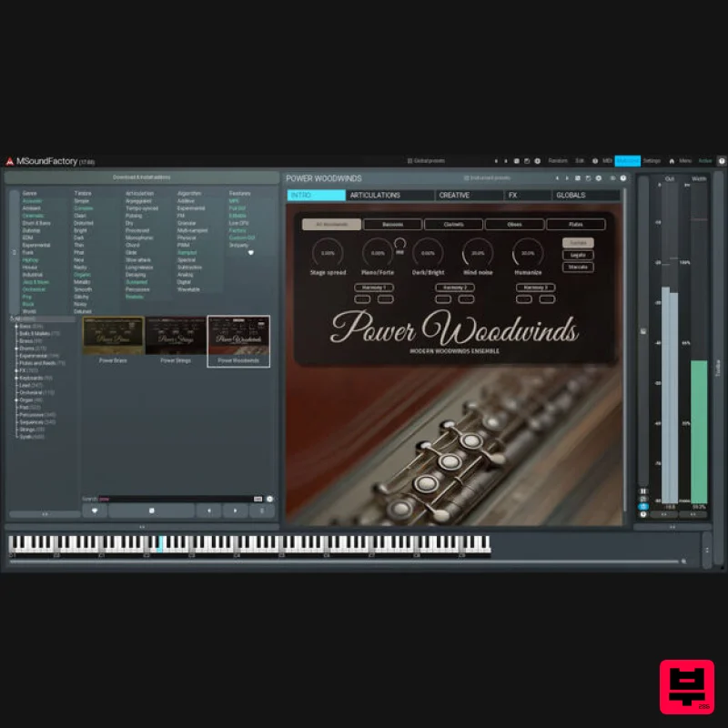Select the Power Strings preset
This screenshot has height=728, width=728.
[x=175, y=337]
